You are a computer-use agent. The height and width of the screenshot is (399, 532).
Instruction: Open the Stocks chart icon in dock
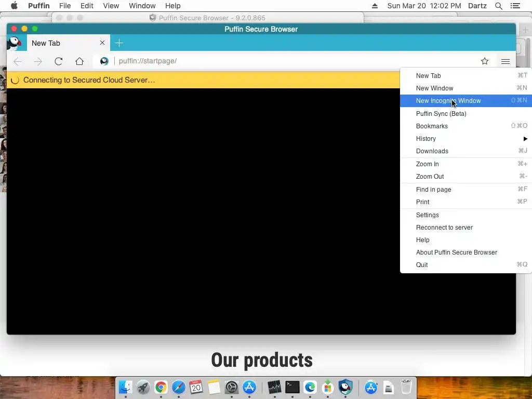(x=274, y=387)
